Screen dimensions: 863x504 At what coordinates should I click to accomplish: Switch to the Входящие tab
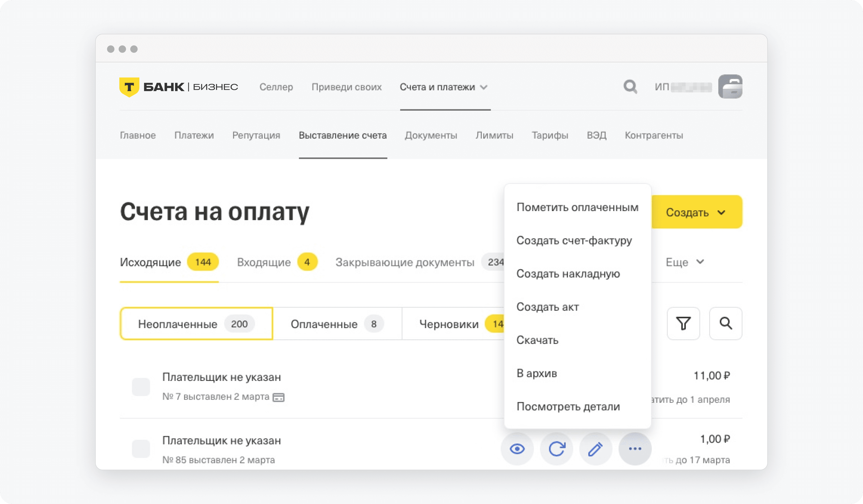click(x=264, y=263)
